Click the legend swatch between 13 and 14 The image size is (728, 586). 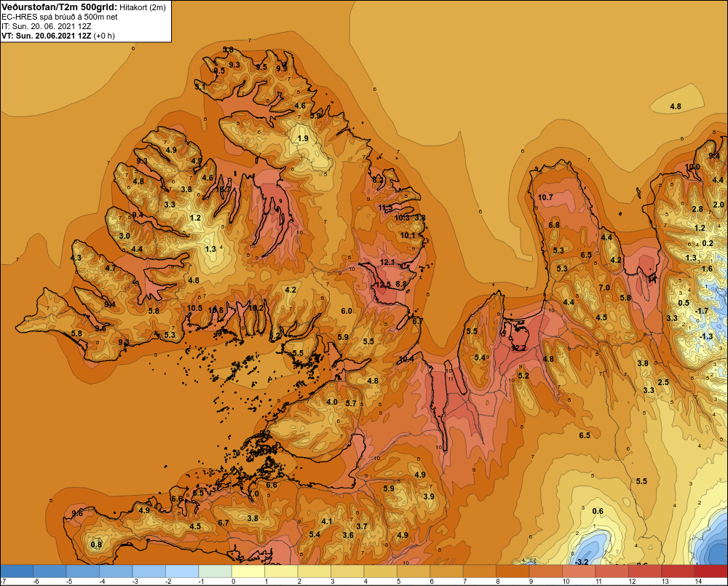point(678,571)
